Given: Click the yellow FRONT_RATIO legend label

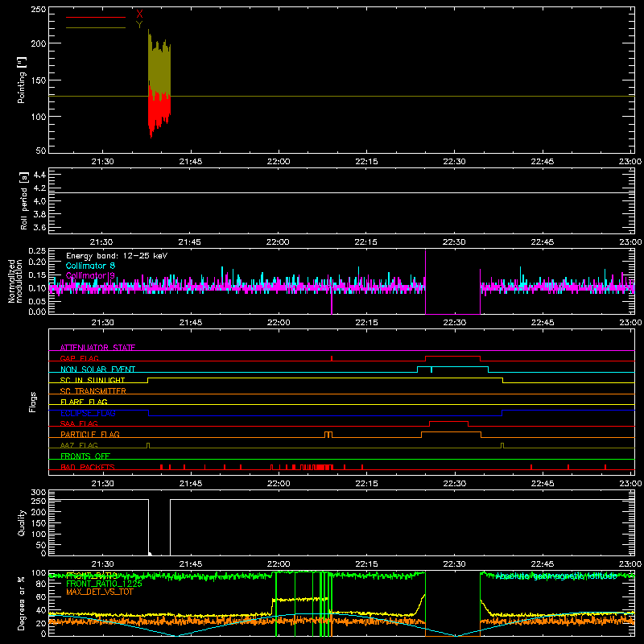Looking at the screenshot, I should click(92, 576).
